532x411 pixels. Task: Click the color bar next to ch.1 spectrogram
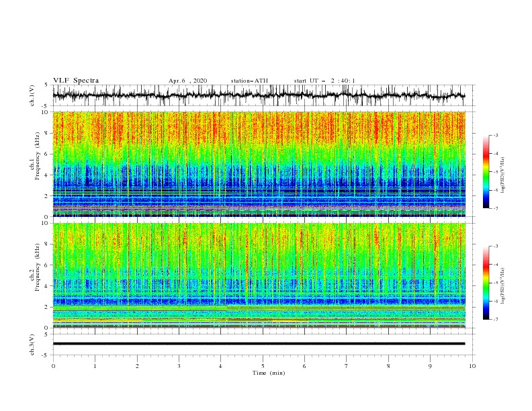tap(486, 172)
